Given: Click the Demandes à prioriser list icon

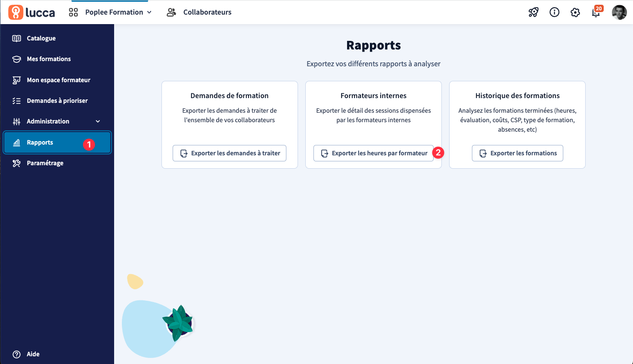Looking at the screenshot, I should coord(17,101).
